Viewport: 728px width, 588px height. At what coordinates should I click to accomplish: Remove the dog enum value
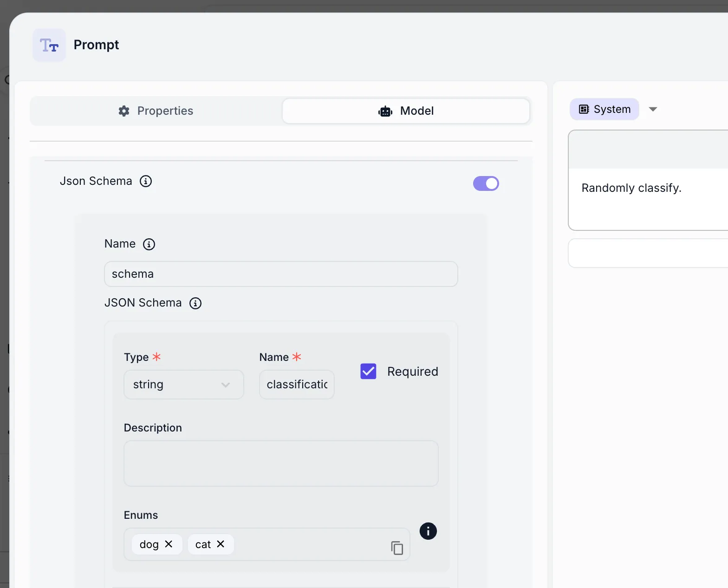click(x=169, y=544)
